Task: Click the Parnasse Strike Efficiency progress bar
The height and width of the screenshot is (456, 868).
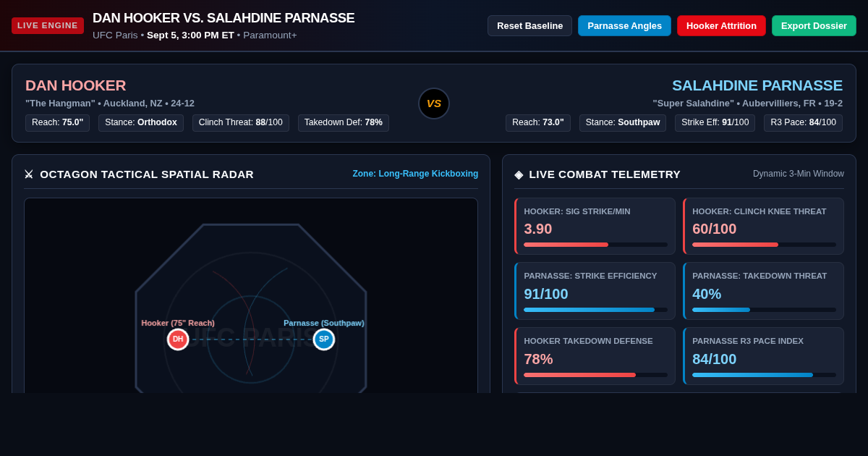Action: (595, 310)
